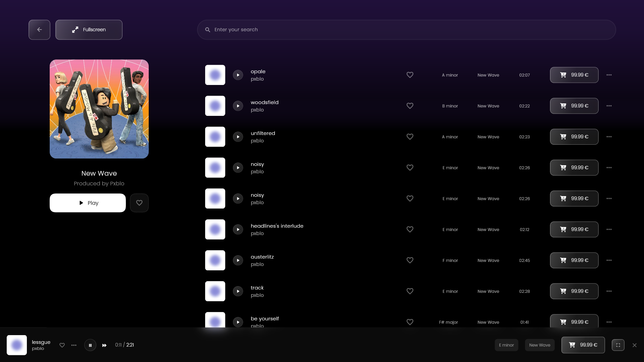The height and width of the screenshot is (362, 644).
Task: Play the austerlitz track
Action: coord(238,260)
